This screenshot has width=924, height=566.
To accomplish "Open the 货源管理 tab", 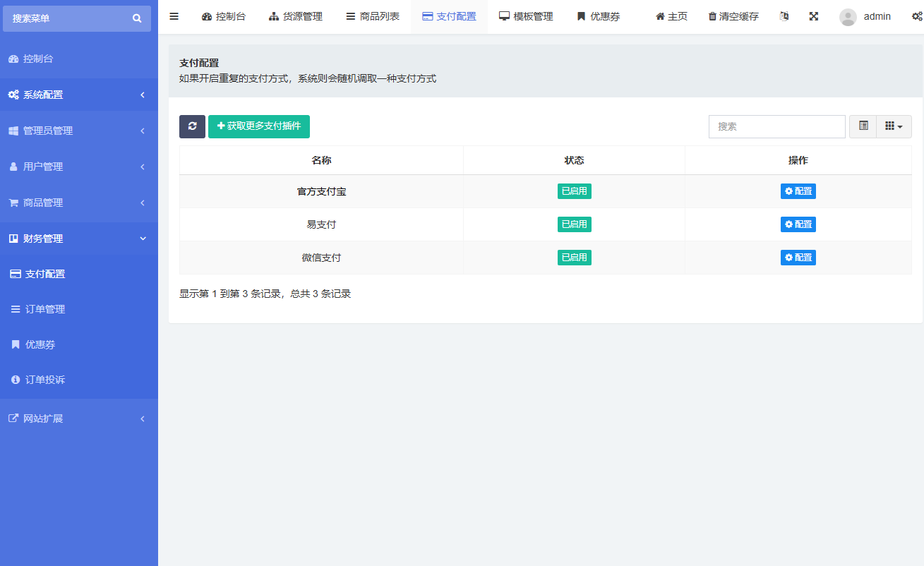I will coord(295,16).
